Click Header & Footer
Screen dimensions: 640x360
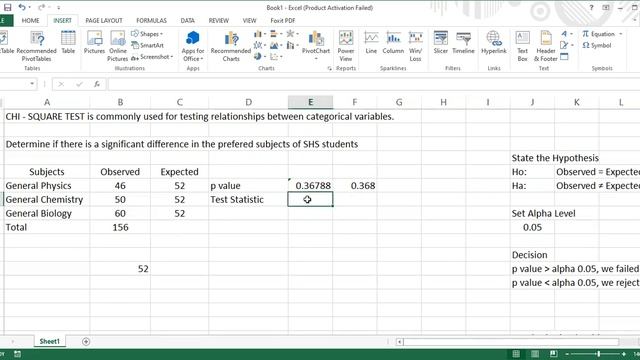(546, 46)
